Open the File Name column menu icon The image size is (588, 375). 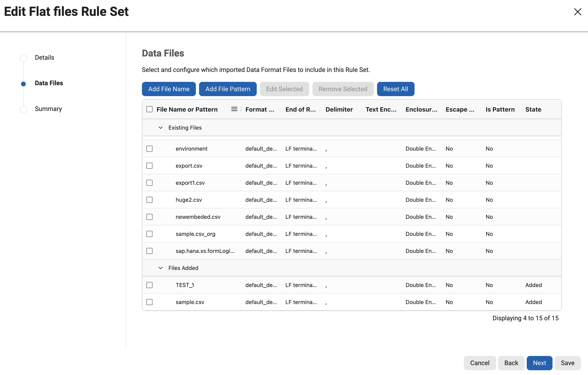point(234,109)
